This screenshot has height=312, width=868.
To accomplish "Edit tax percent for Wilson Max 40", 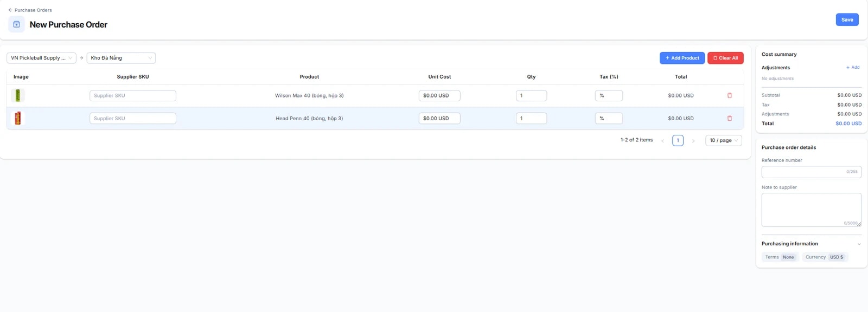I will coord(609,95).
